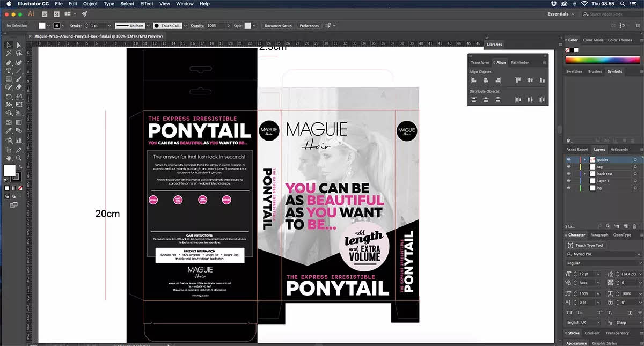
Task: Open the Essentials workspace dropdown
Action: [560, 14]
